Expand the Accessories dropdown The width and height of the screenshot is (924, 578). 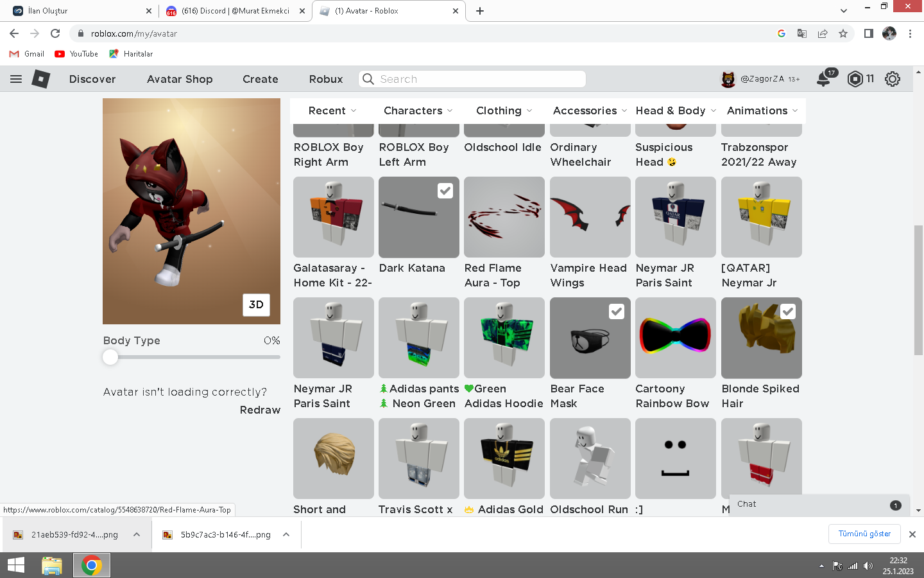click(590, 110)
